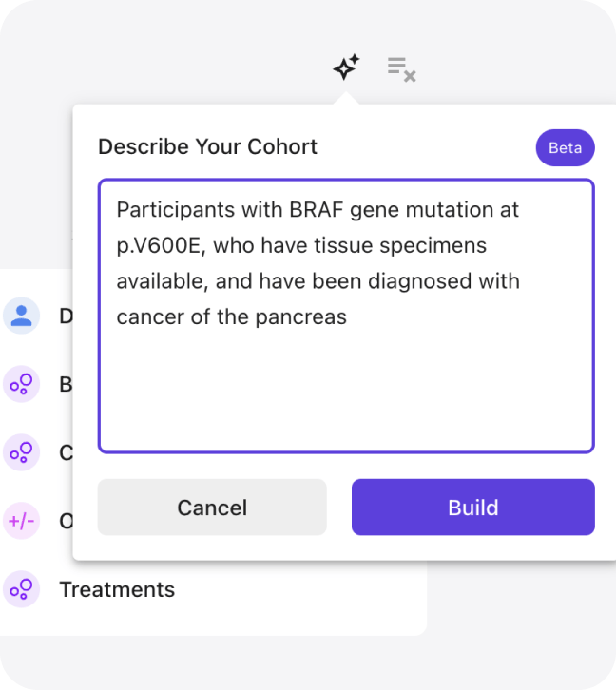Place cursor on BRAF in the description

point(317,209)
